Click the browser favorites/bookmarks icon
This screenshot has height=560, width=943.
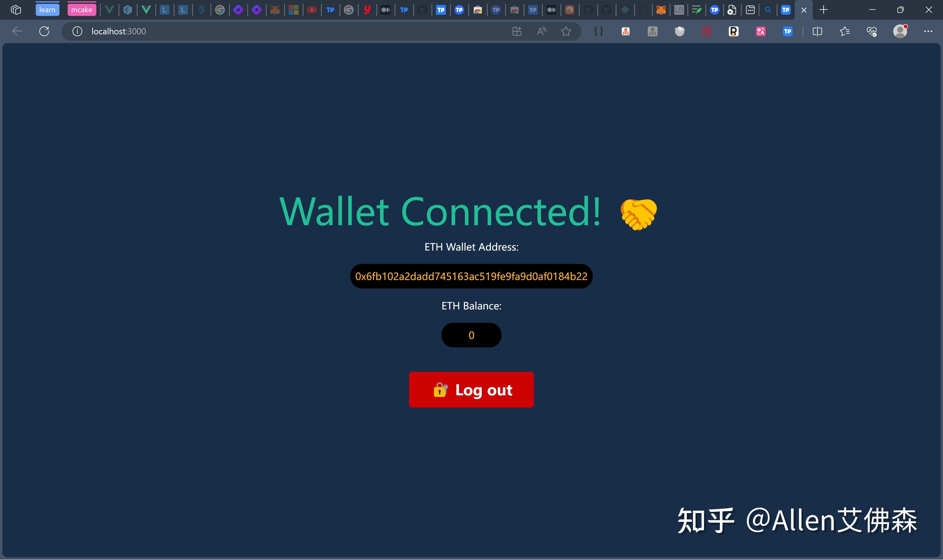click(566, 31)
